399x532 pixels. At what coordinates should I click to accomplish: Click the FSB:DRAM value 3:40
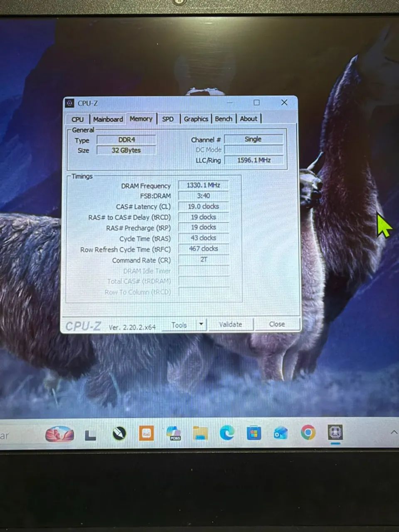(203, 196)
